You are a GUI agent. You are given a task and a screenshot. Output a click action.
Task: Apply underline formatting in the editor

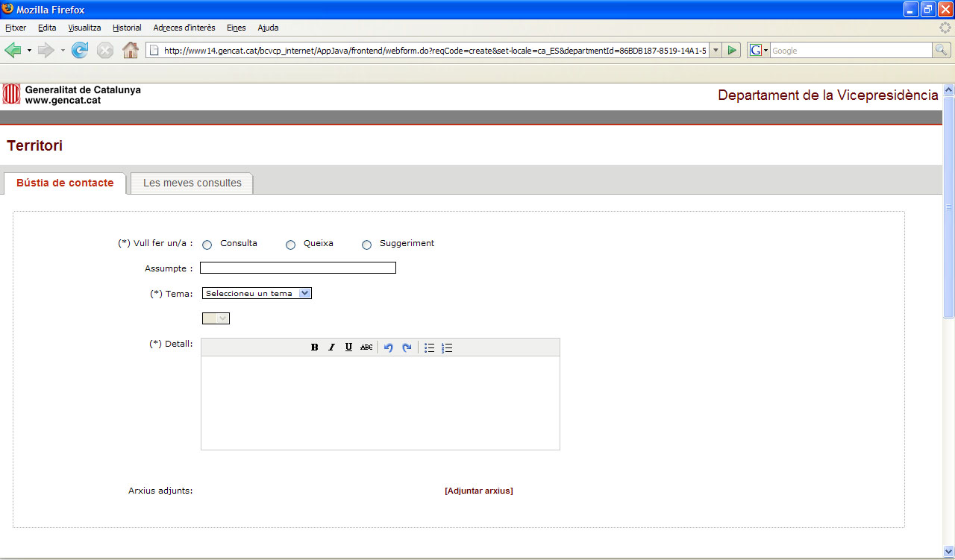coord(348,347)
